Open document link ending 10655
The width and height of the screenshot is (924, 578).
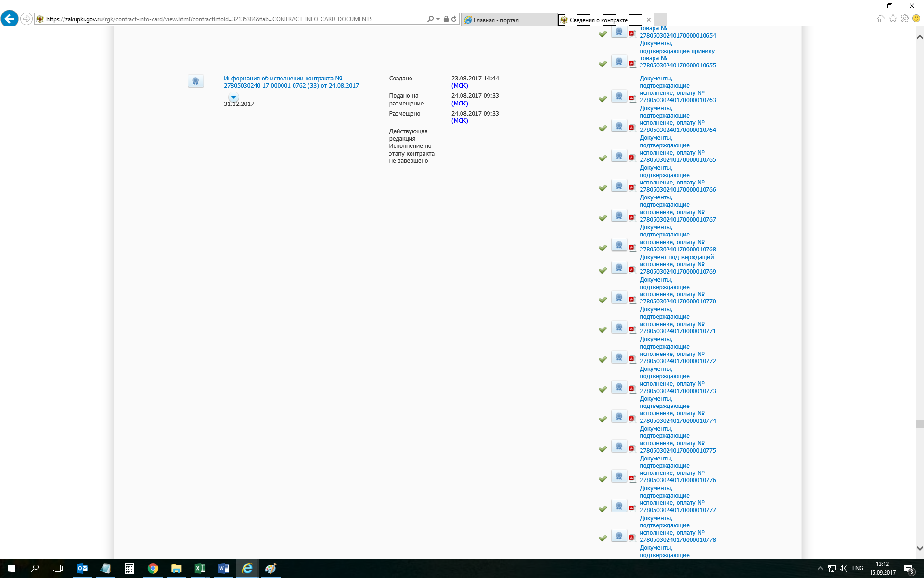click(677, 66)
